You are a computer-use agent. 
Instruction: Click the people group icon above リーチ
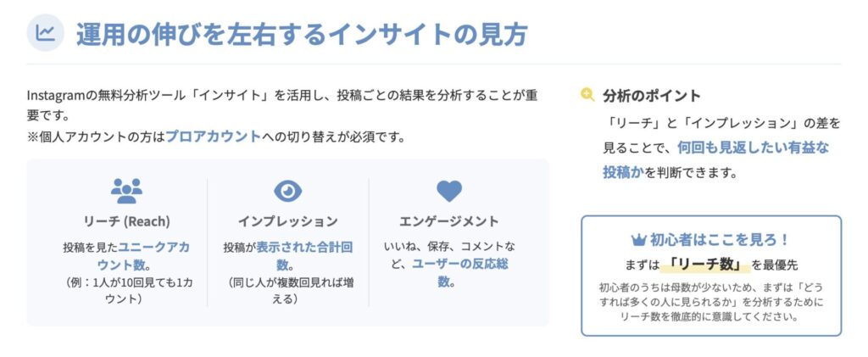coord(126,191)
